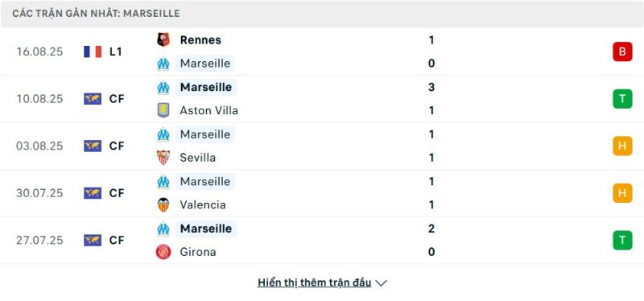The height and width of the screenshot is (301, 644).
Task: Click the Sevilla club crest
Action: pos(163,158)
